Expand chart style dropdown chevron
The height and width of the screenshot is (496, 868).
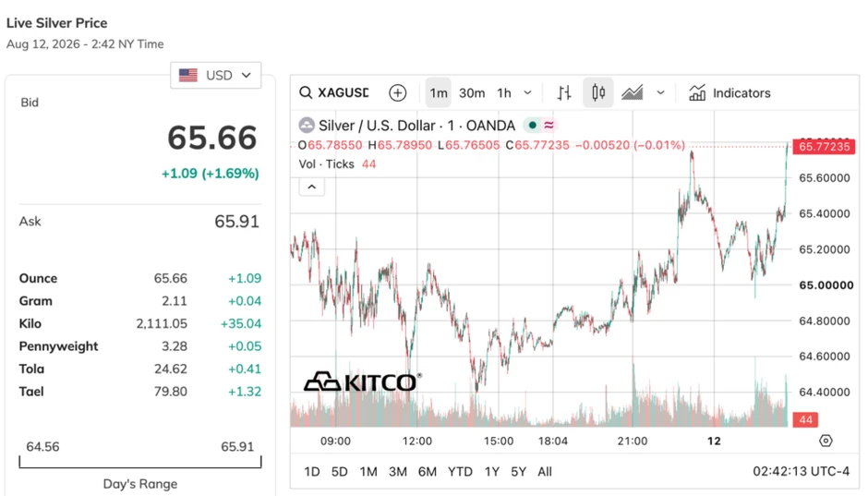click(x=660, y=92)
